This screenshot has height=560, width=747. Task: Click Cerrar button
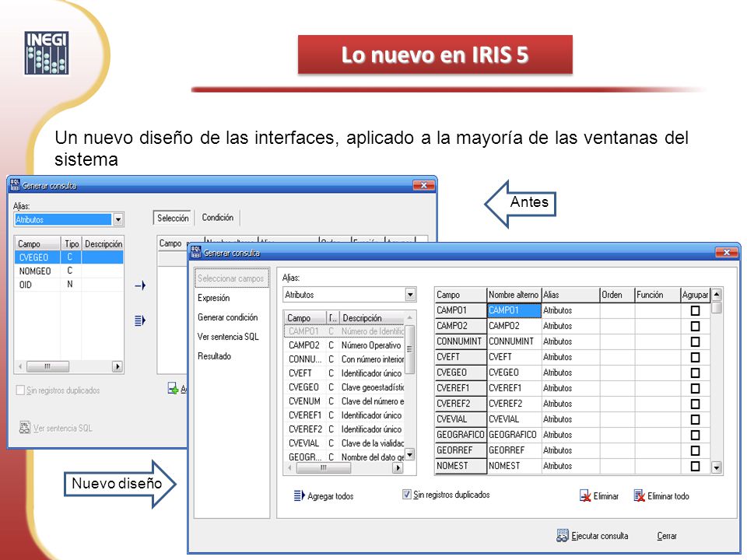point(667,536)
